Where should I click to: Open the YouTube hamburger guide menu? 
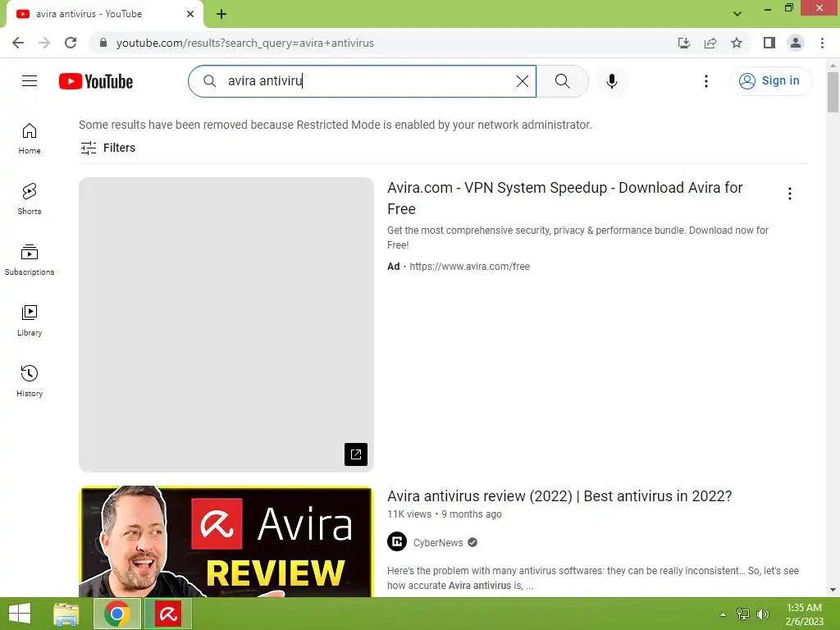pos(30,81)
